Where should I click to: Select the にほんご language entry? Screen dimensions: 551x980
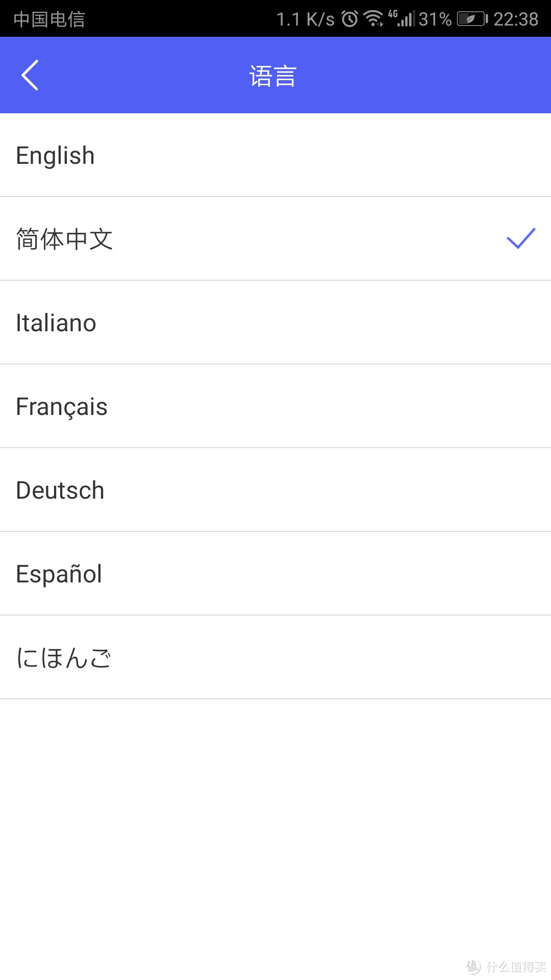click(275, 657)
